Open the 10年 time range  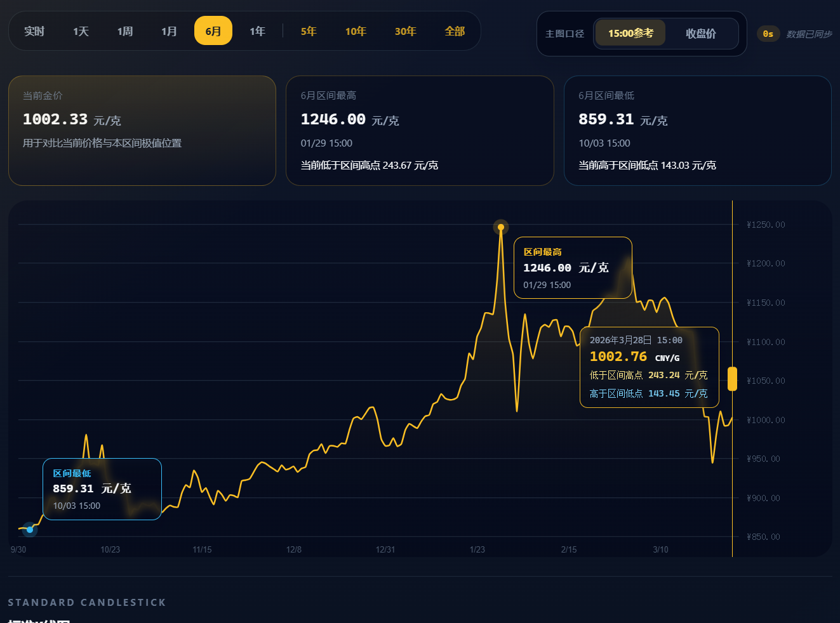(356, 30)
